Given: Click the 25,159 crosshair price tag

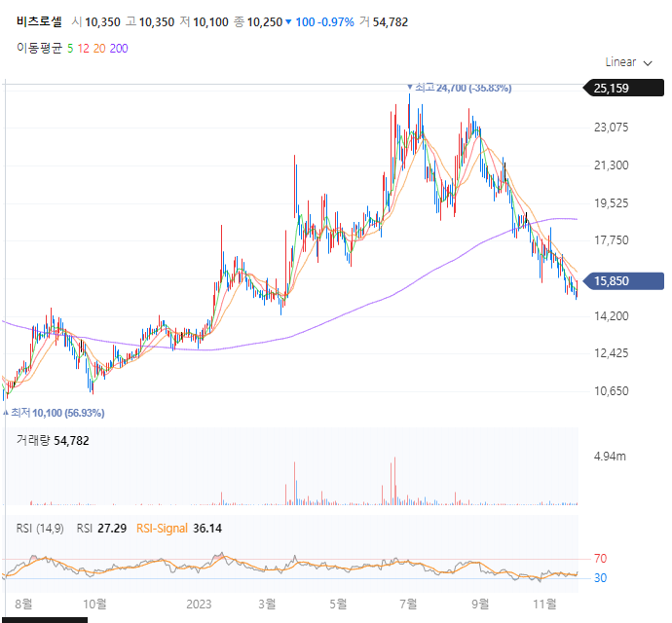Looking at the screenshot, I should [x=623, y=88].
